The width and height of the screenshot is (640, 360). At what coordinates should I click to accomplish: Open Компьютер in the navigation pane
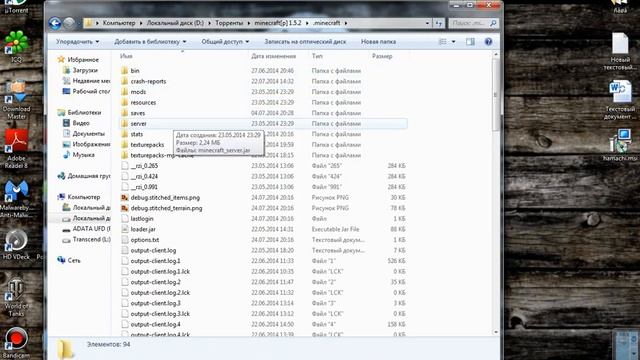point(84,197)
